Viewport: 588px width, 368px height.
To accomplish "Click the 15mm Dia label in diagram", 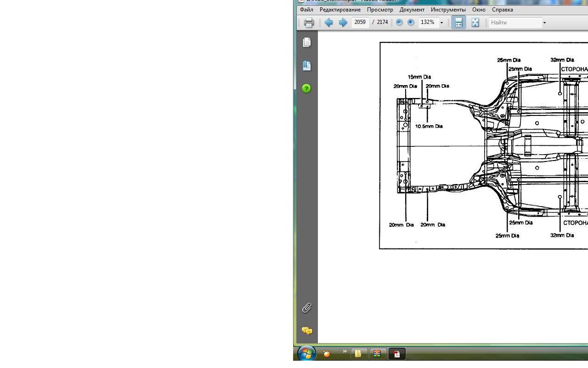I will click(x=419, y=77).
